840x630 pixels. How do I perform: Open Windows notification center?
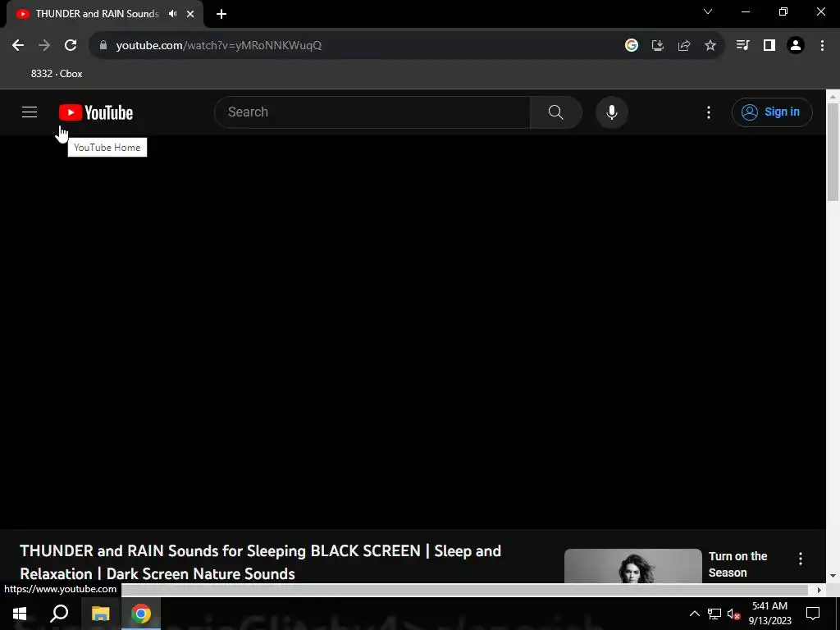813,614
